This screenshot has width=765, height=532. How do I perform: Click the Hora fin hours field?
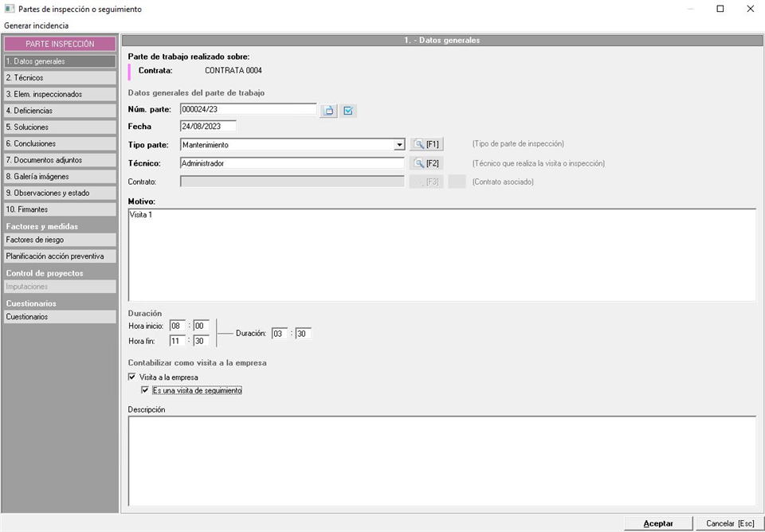click(178, 341)
